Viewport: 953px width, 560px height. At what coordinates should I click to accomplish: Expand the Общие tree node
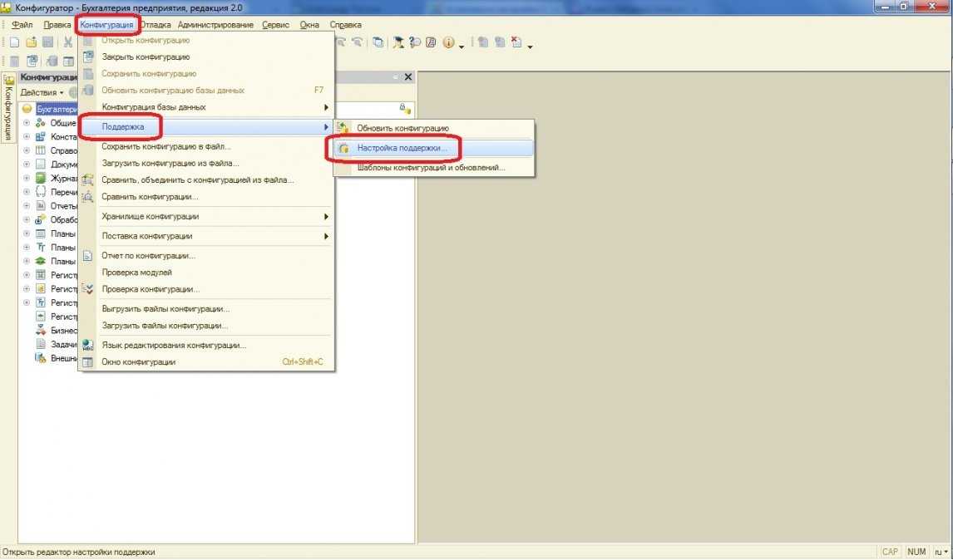pyautogui.click(x=27, y=123)
